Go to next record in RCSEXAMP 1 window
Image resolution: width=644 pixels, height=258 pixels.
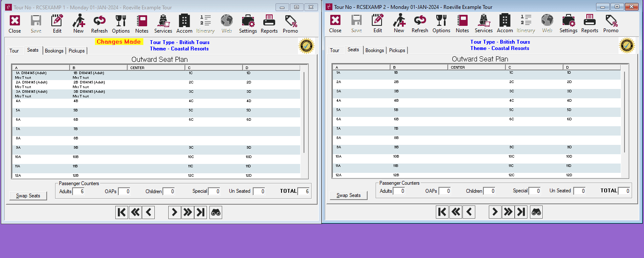(174, 213)
